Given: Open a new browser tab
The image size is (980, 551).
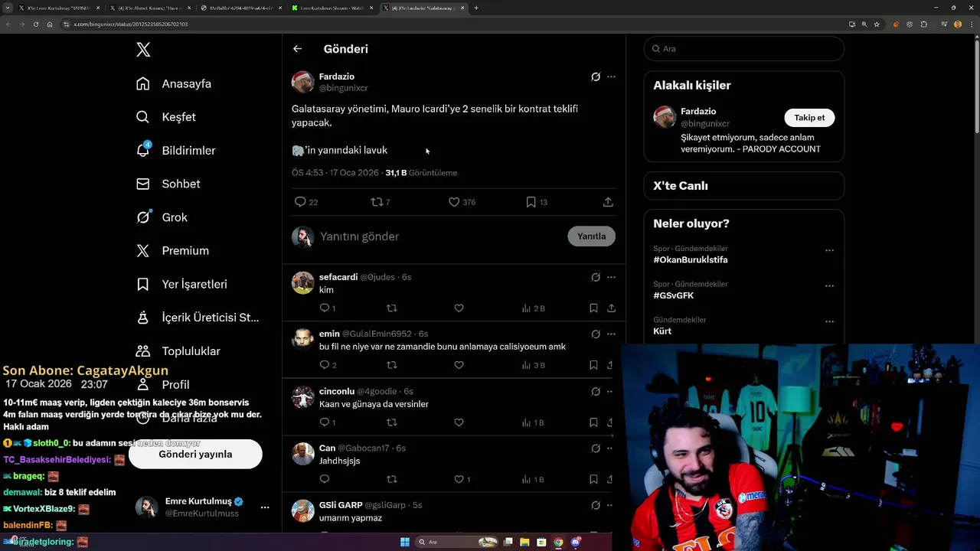Looking at the screenshot, I should pyautogui.click(x=476, y=8).
